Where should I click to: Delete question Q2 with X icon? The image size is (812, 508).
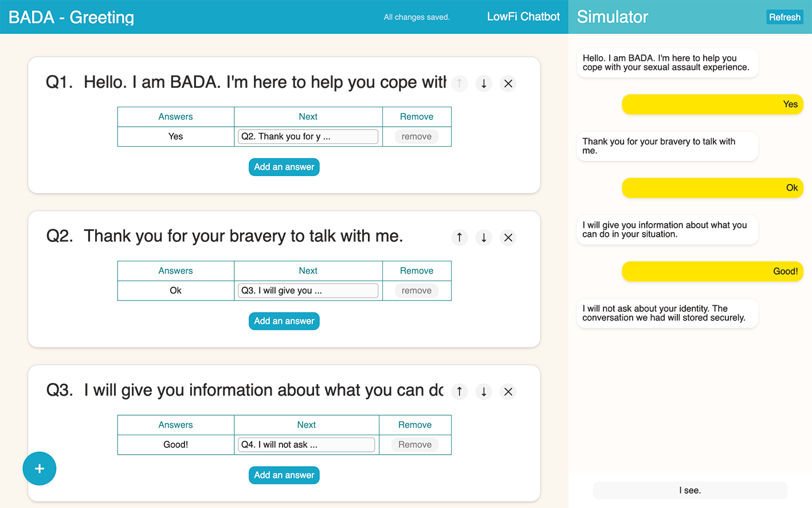coord(508,237)
